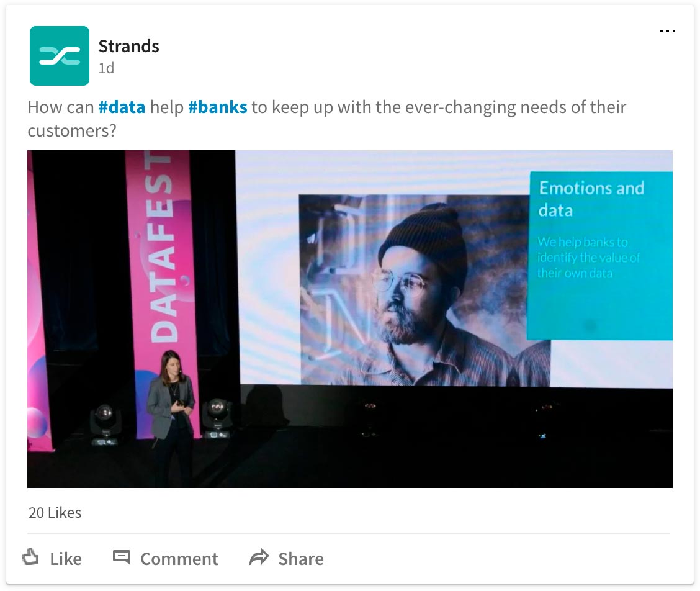Open the three-dot post options menu
The image size is (700, 591).
tap(667, 31)
